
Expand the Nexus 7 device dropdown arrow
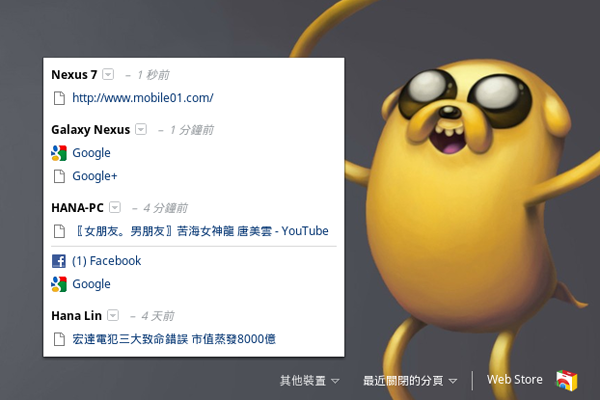(108, 74)
